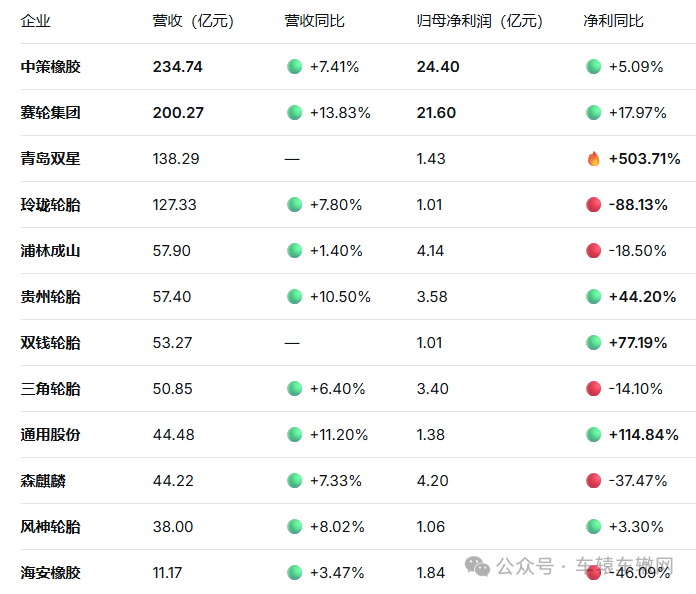Select company name 青岛双星
This screenshot has width=696, height=594.
click(x=50, y=158)
